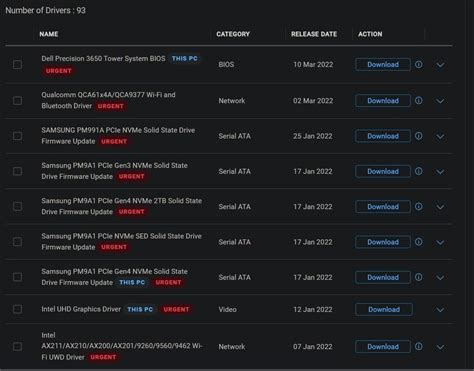
Task: Click '07 Jan 2022' release date
Action: [x=313, y=346]
